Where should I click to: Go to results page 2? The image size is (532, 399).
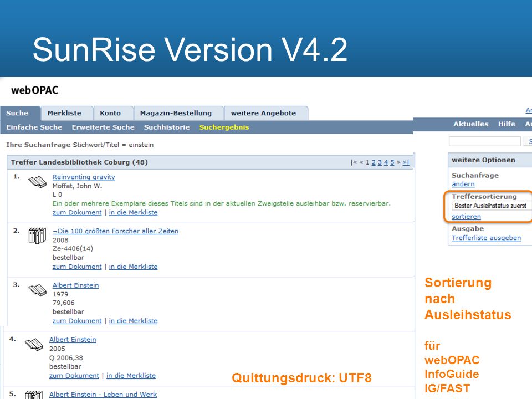tap(374, 162)
